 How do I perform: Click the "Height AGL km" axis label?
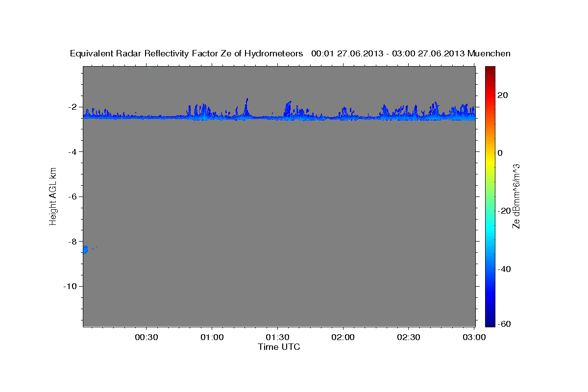pos(53,196)
